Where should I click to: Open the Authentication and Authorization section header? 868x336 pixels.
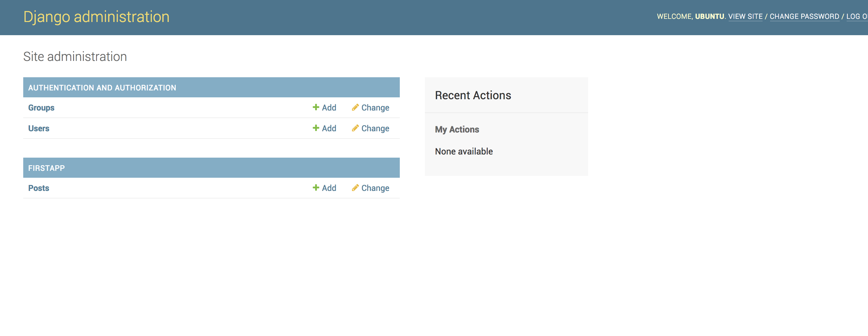click(102, 88)
